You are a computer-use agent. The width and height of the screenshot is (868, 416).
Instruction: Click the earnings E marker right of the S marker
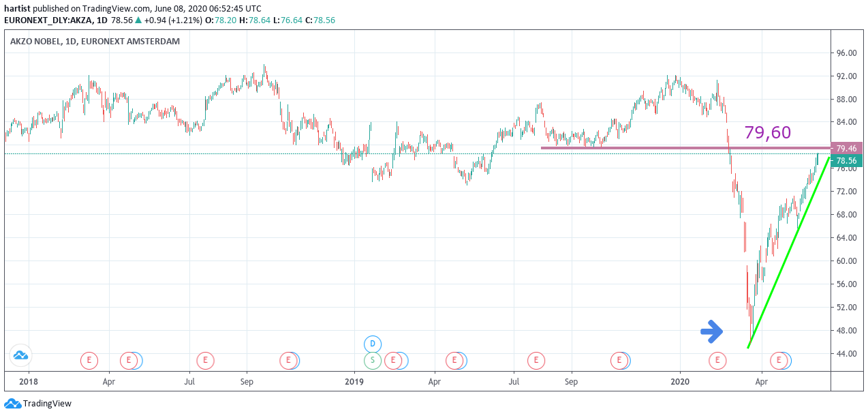coord(393,360)
